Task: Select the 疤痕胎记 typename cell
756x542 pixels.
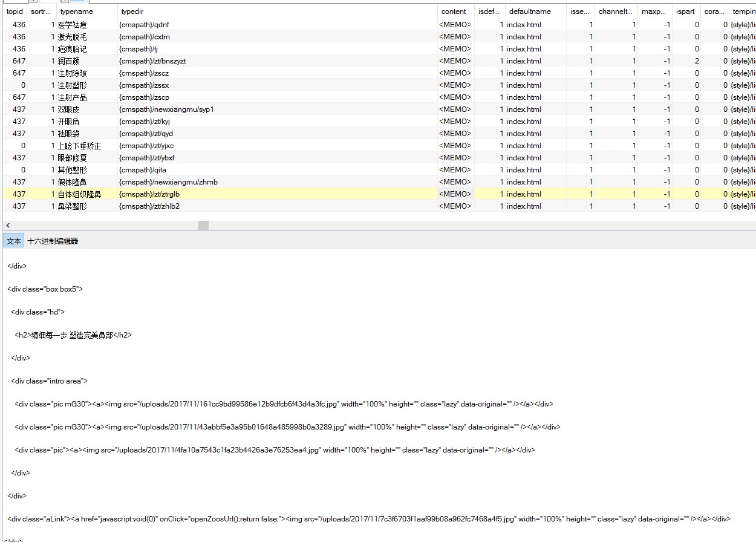Action: pyautogui.click(x=86, y=49)
